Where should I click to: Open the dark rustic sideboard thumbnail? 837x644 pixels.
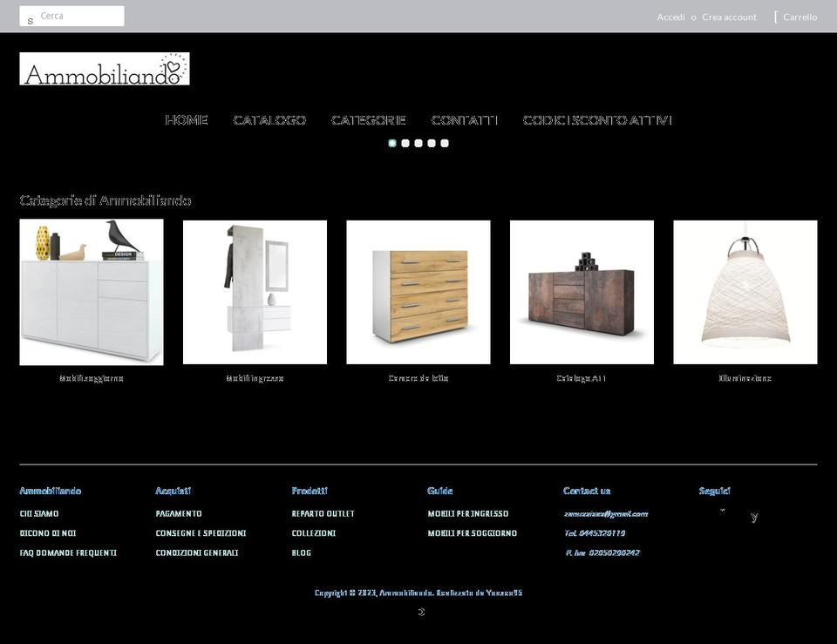pyautogui.click(x=582, y=293)
